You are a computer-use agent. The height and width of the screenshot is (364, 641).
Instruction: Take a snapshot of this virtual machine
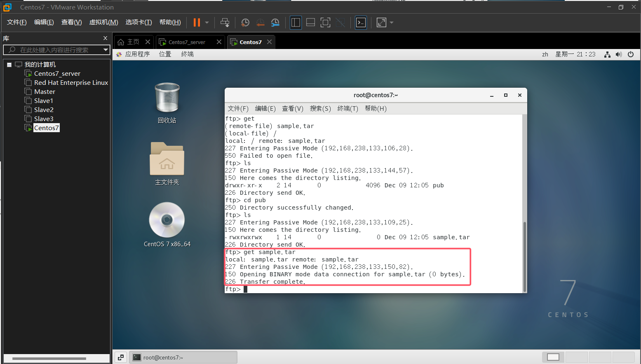point(245,23)
